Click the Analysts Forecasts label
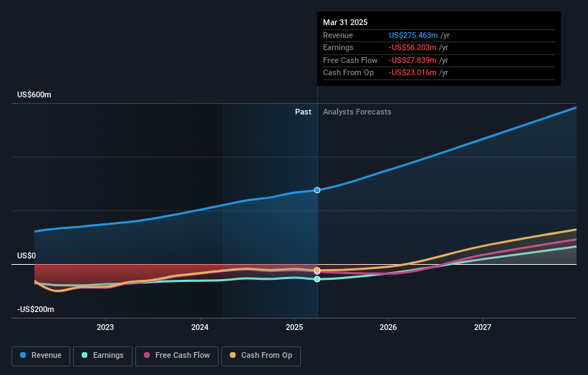 pyautogui.click(x=357, y=112)
